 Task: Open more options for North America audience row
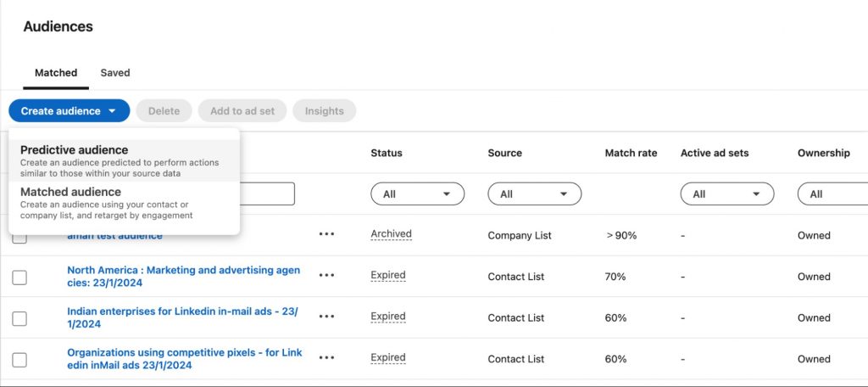pos(326,276)
